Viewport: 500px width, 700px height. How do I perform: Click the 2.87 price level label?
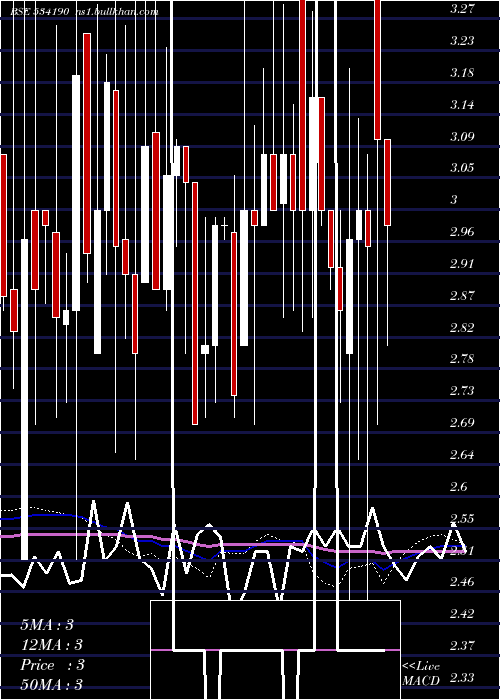460,296
